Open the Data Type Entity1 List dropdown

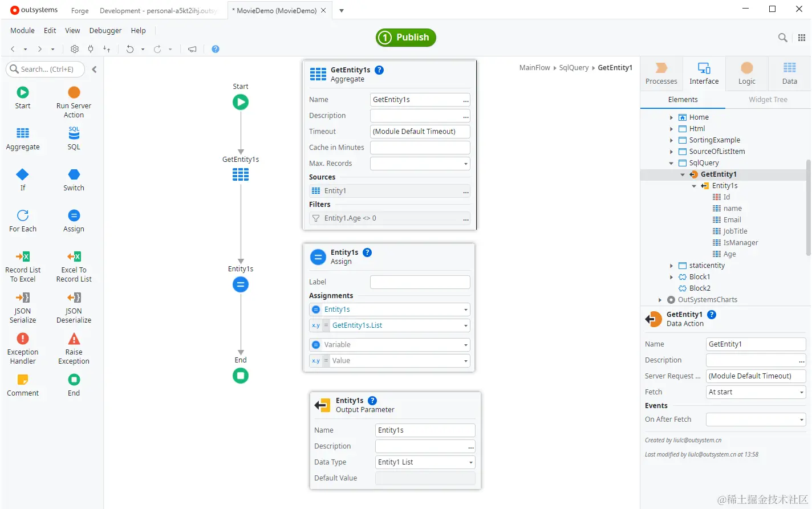(x=471, y=462)
